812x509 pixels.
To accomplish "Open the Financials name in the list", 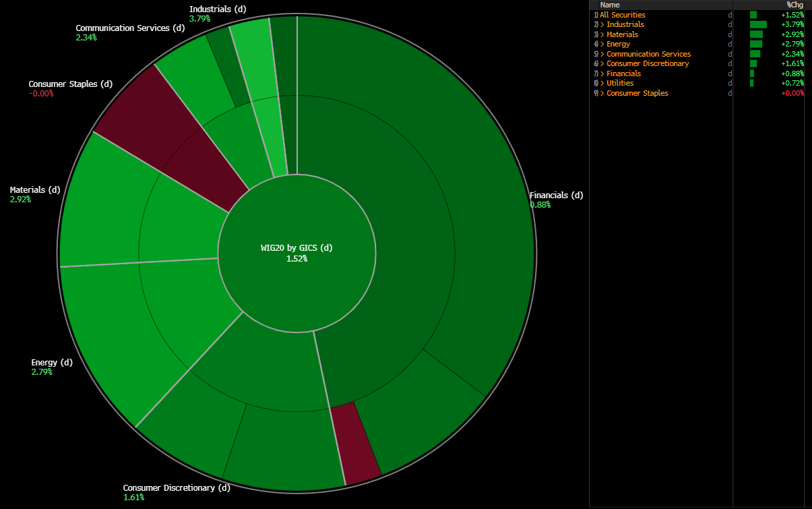I will tap(624, 73).
